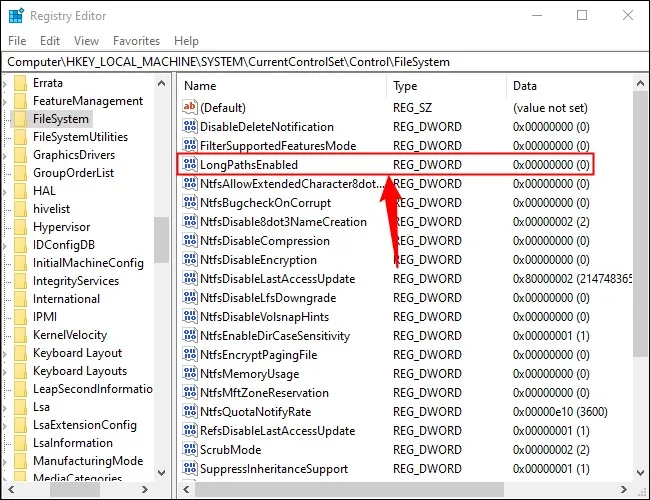Expand the Errata key in tree
Viewport: 650px width, 500px height.
(x=5, y=83)
